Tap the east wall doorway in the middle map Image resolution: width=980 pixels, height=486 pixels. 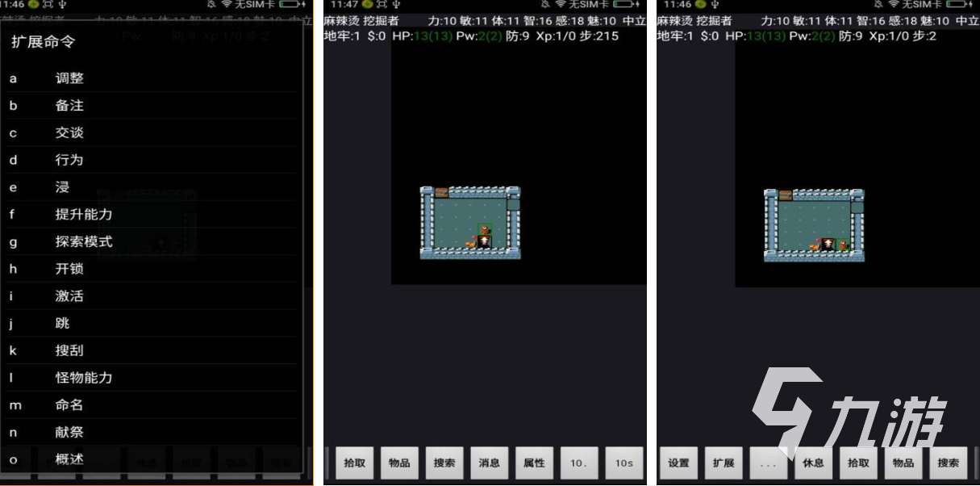[514, 204]
